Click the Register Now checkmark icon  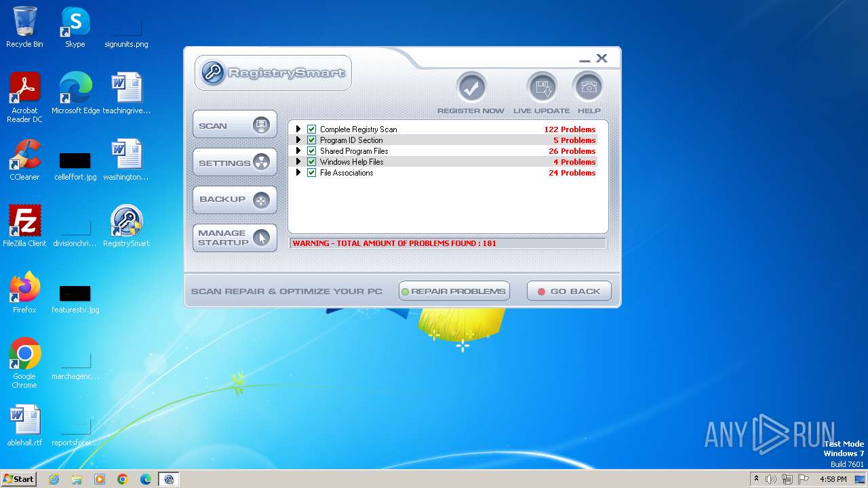(x=471, y=87)
